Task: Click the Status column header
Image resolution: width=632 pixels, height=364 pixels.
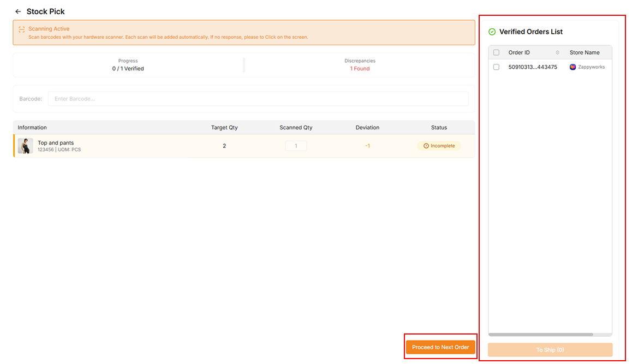Action: pyautogui.click(x=439, y=127)
